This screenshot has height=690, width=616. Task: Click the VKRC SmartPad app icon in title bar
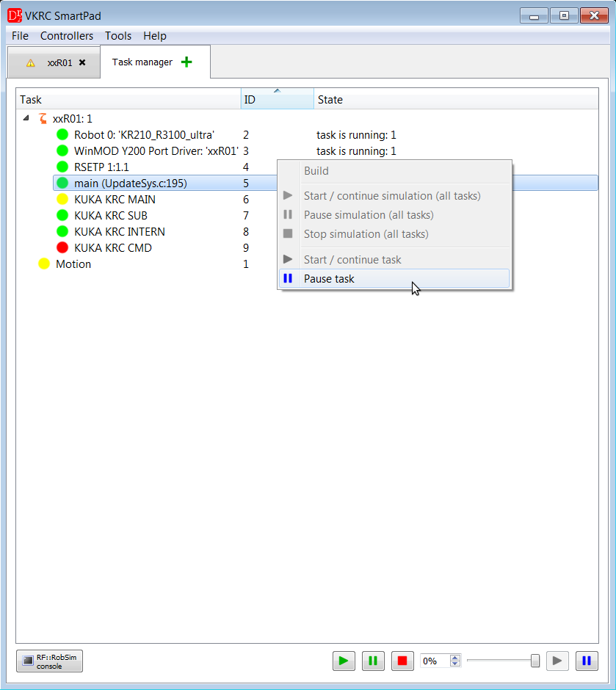(x=15, y=16)
